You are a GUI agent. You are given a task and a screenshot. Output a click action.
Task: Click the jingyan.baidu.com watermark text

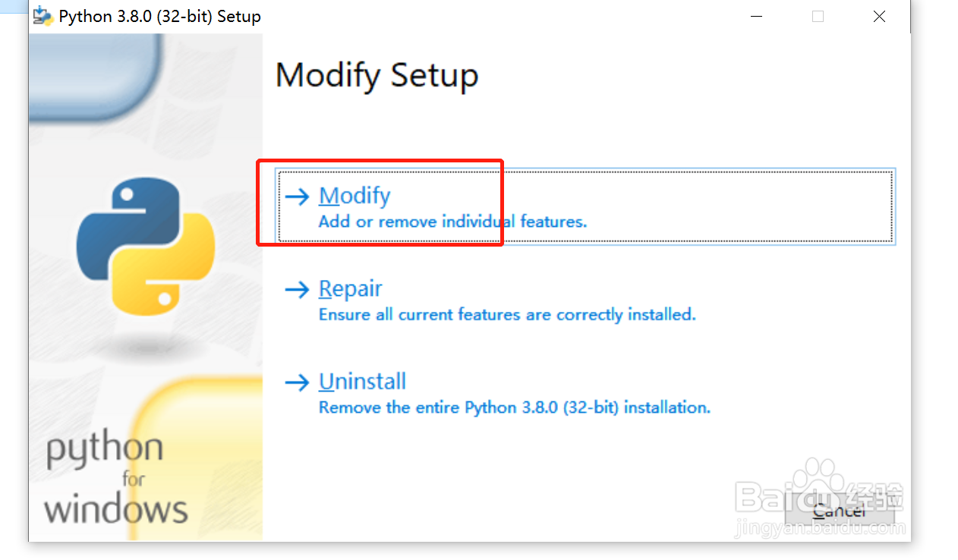coord(820,530)
